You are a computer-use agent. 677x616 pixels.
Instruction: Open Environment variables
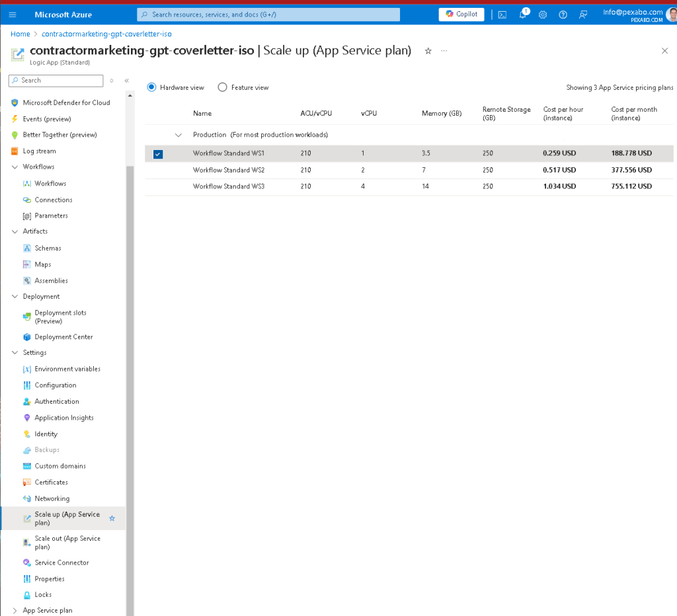click(x=67, y=369)
